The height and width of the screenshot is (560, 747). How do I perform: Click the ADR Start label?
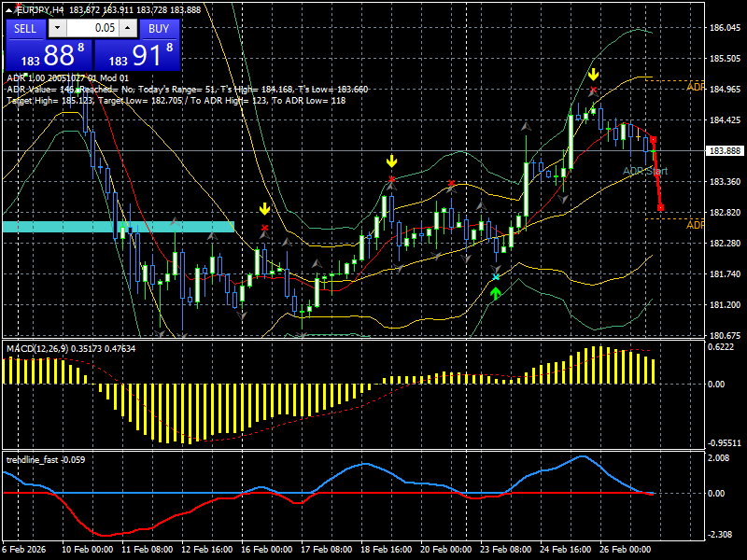click(x=645, y=171)
